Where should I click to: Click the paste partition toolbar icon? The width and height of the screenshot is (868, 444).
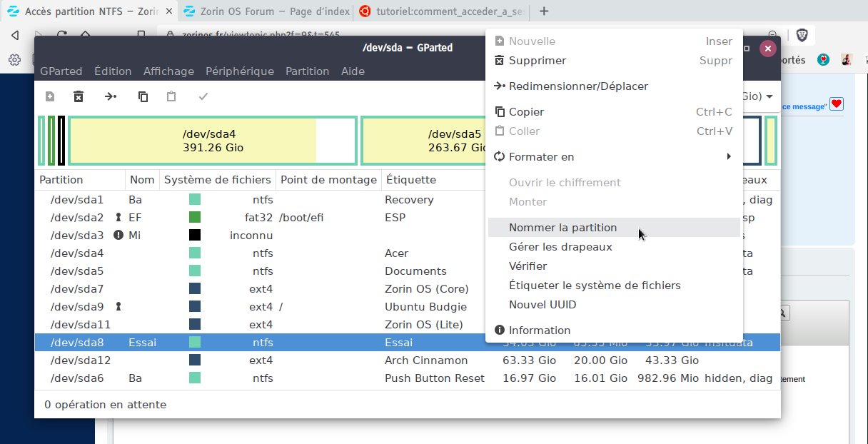(171, 96)
